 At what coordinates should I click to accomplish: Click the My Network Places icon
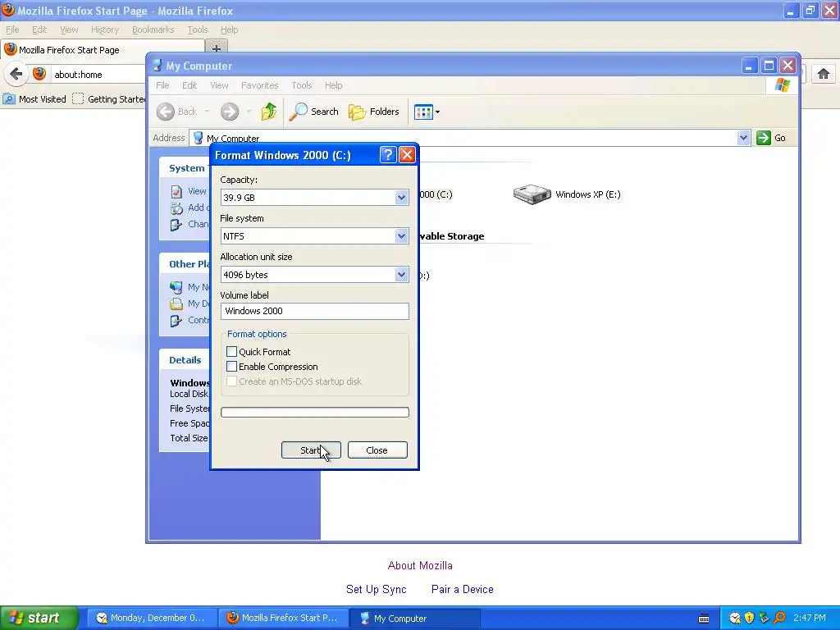[x=176, y=287]
